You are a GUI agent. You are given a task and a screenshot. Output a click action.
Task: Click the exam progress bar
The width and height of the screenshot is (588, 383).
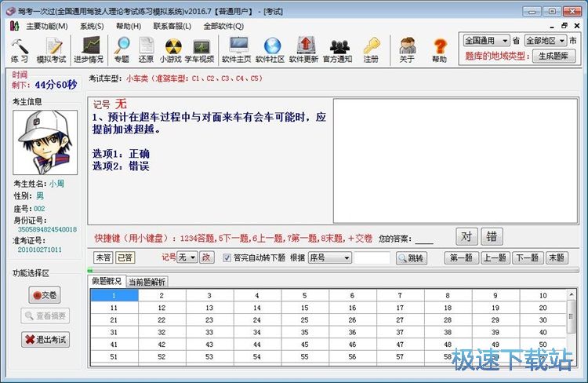click(333, 270)
